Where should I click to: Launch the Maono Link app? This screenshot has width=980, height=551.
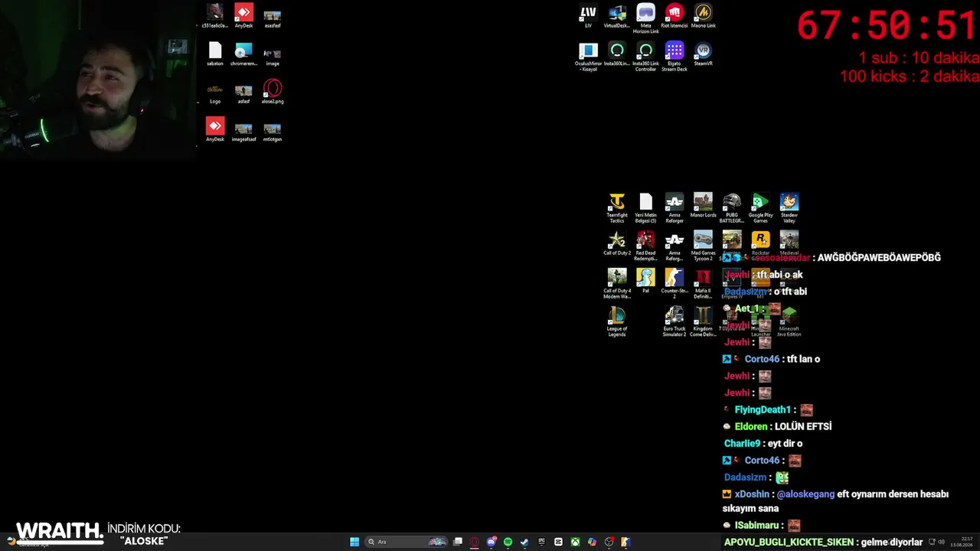point(703,16)
